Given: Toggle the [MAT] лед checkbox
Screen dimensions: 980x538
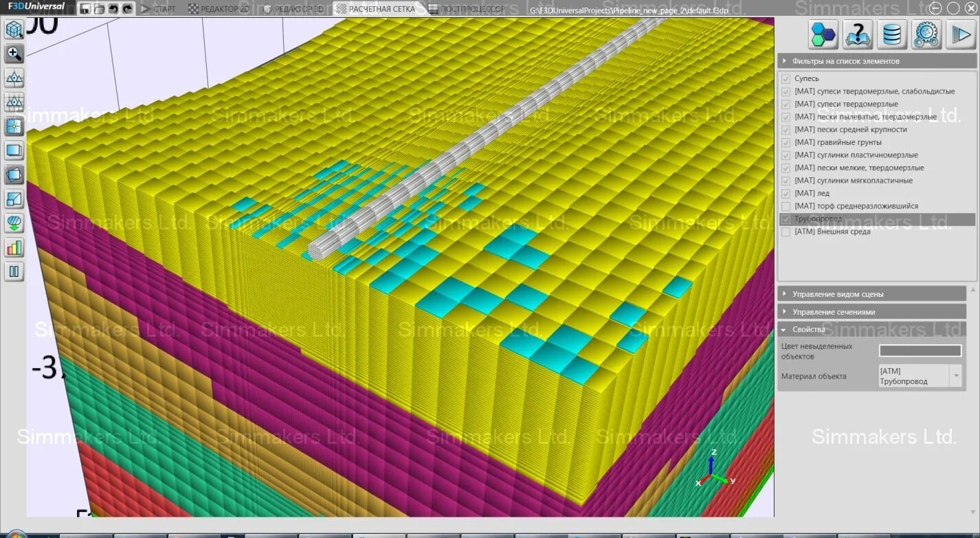Looking at the screenshot, I should coord(786,194).
